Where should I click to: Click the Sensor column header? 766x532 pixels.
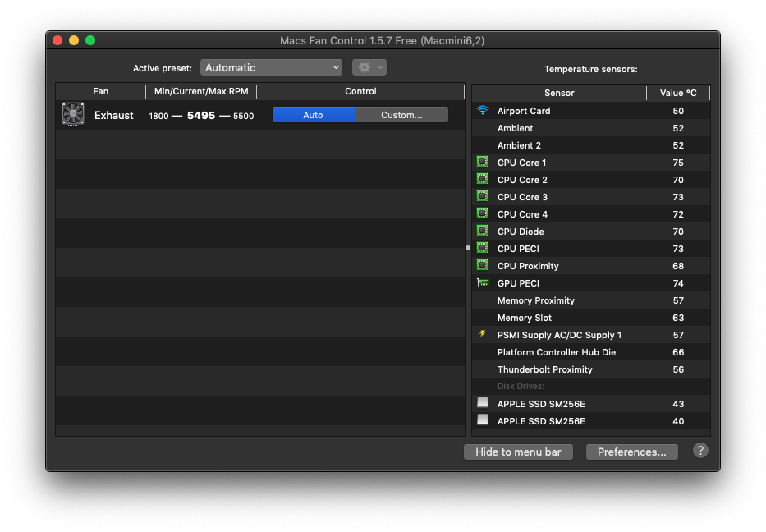click(x=559, y=93)
